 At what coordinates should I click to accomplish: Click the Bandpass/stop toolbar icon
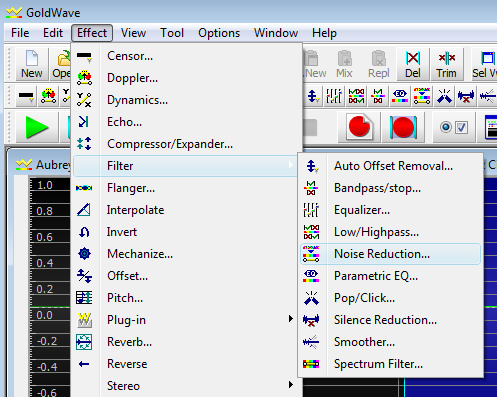[378, 96]
